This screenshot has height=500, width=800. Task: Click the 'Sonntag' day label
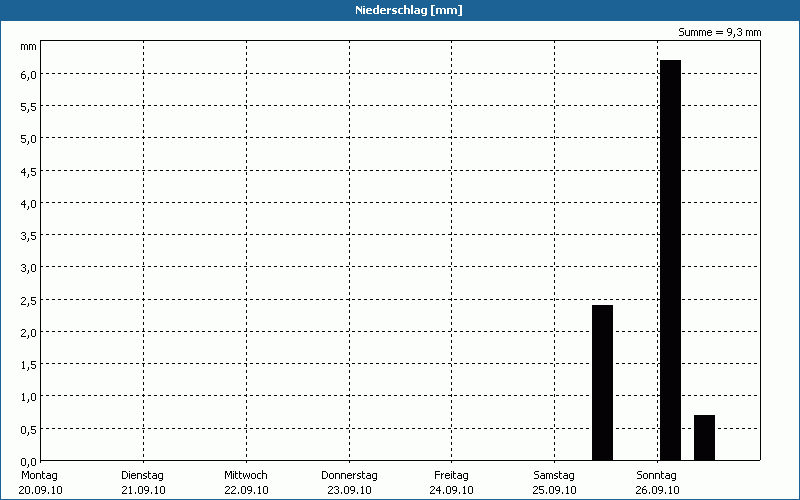656,476
